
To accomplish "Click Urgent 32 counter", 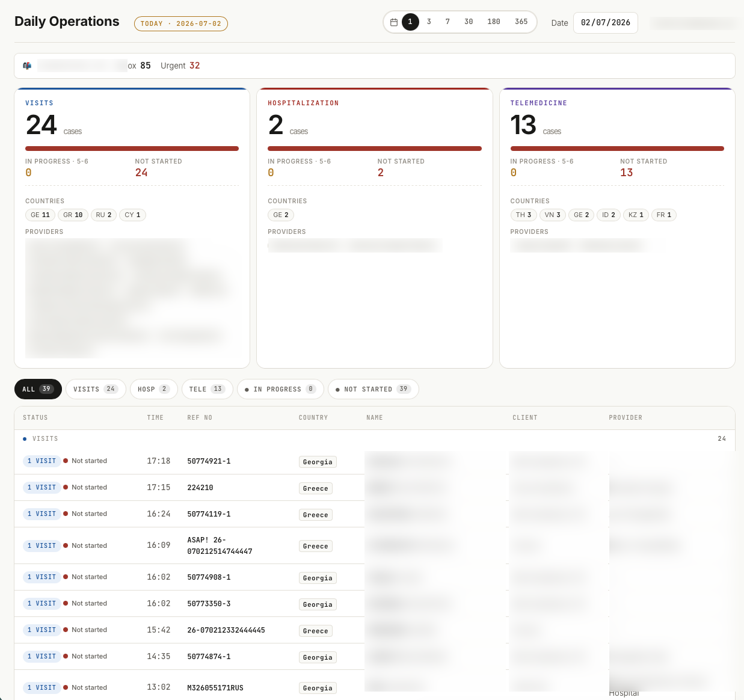I will 180,66.
